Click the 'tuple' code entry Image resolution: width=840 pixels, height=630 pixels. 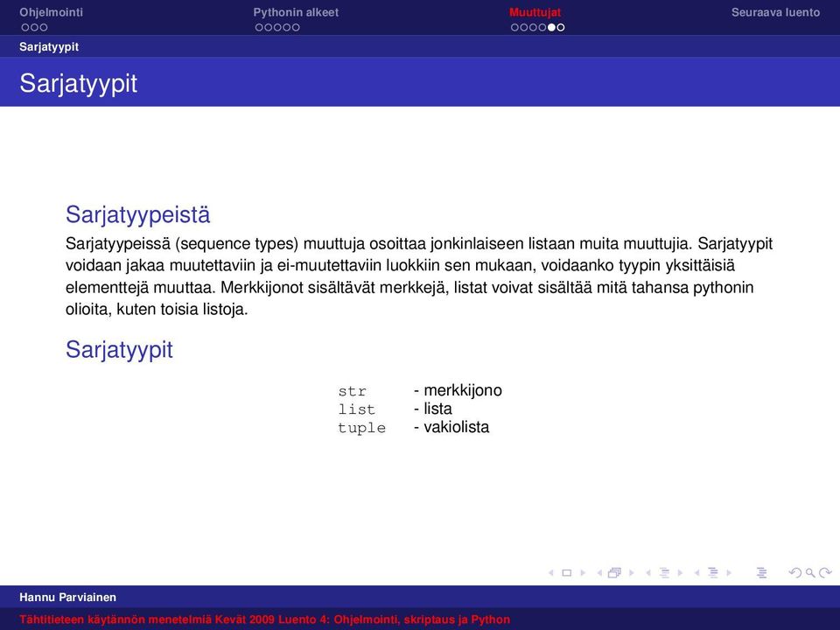pyautogui.click(x=361, y=428)
